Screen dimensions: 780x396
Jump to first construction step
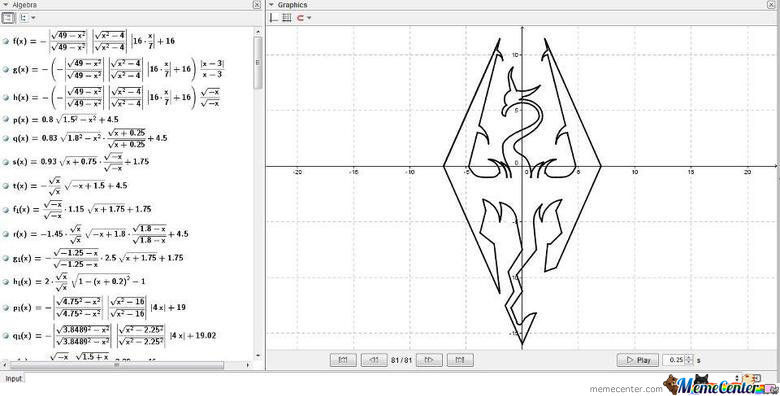pyautogui.click(x=343, y=360)
